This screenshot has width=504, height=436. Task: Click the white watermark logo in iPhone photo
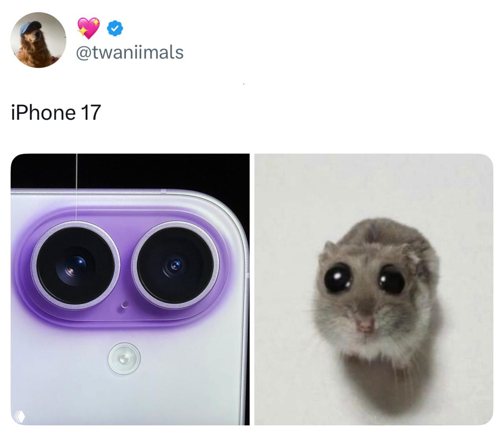coord(19,416)
